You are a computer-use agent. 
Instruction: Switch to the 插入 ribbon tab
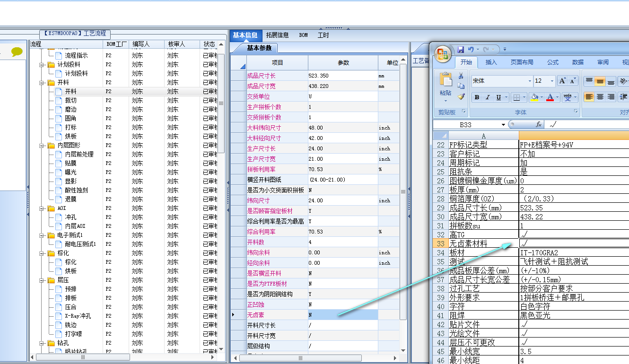491,62
